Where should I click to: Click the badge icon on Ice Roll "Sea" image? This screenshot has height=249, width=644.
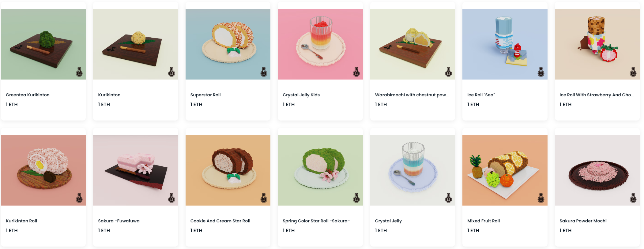coord(541,72)
